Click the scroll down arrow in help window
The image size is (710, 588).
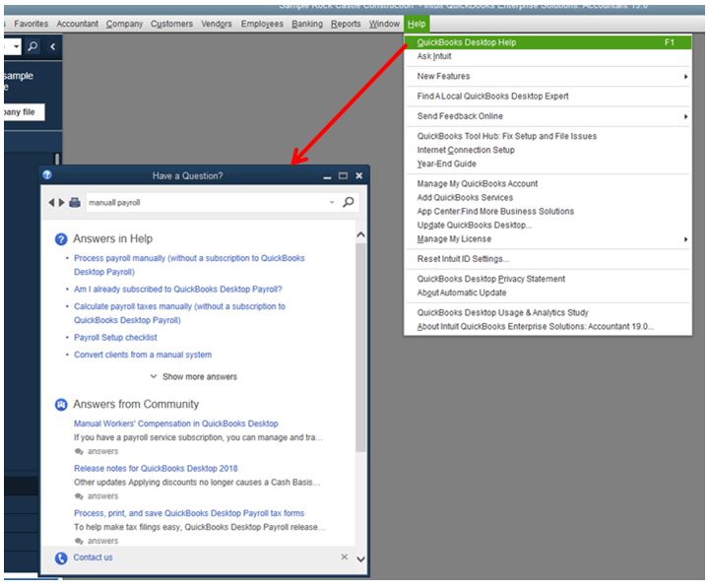360,559
